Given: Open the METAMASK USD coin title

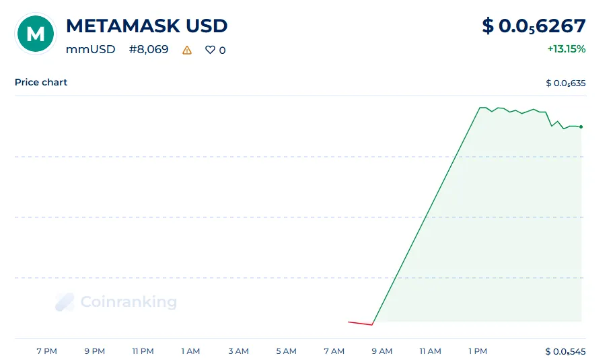Looking at the screenshot, I should [x=147, y=26].
